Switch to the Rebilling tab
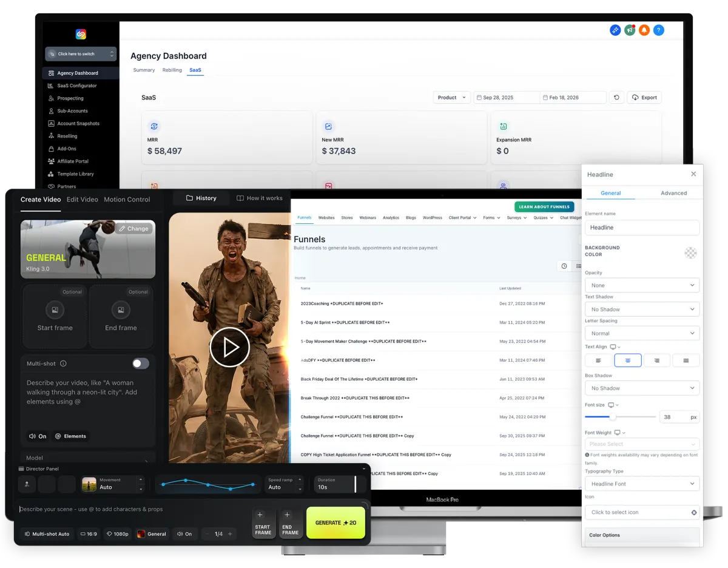This screenshot has height=568, width=728. click(x=172, y=70)
